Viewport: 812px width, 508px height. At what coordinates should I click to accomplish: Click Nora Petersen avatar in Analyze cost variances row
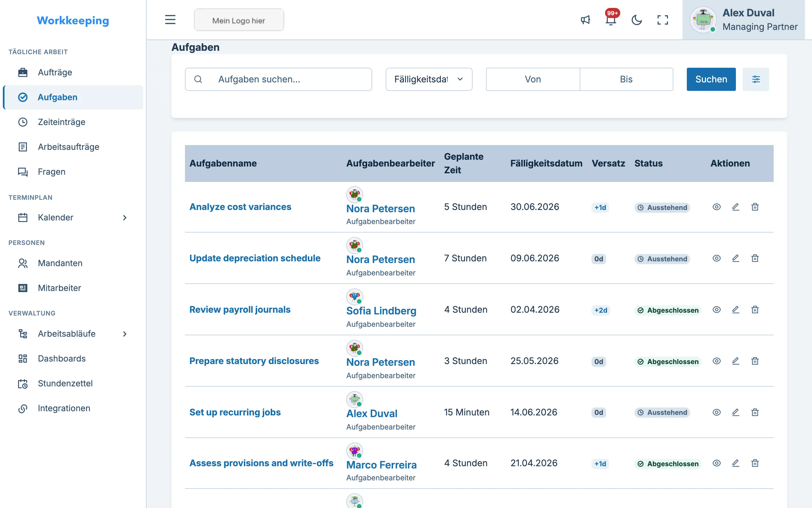pyautogui.click(x=355, y=194)
